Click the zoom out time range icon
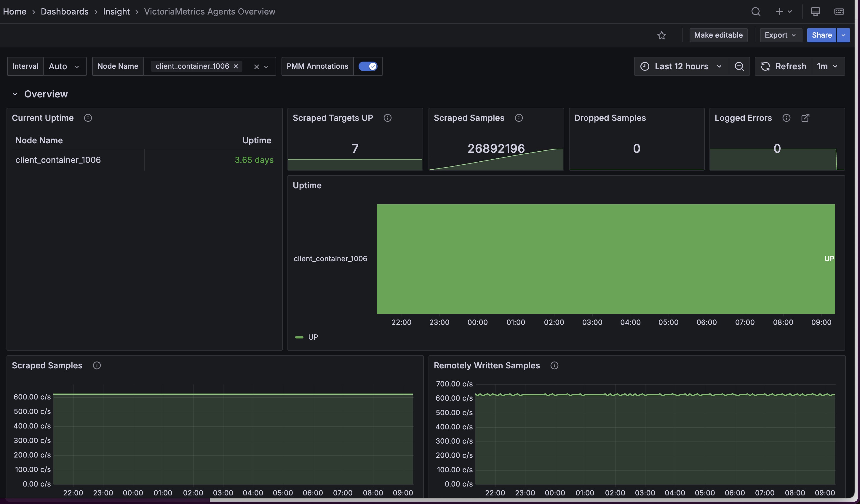 (x=739, y=67)
